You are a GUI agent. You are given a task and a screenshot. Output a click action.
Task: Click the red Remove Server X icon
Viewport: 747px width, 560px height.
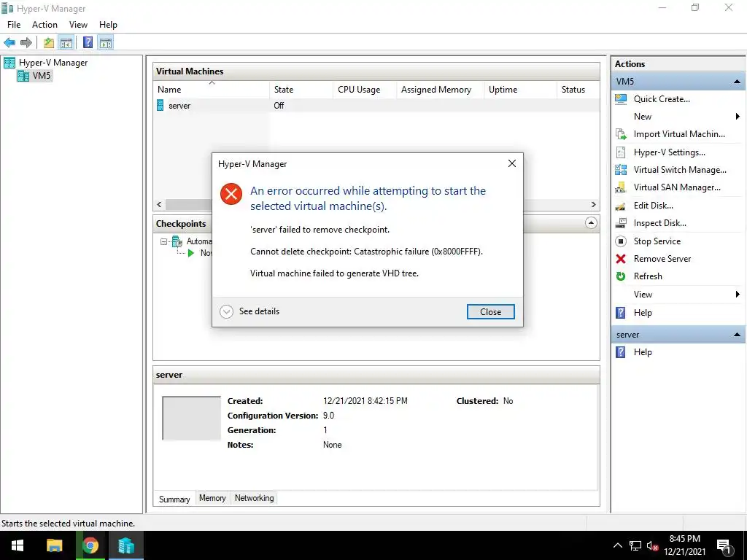tap(621, 259)
